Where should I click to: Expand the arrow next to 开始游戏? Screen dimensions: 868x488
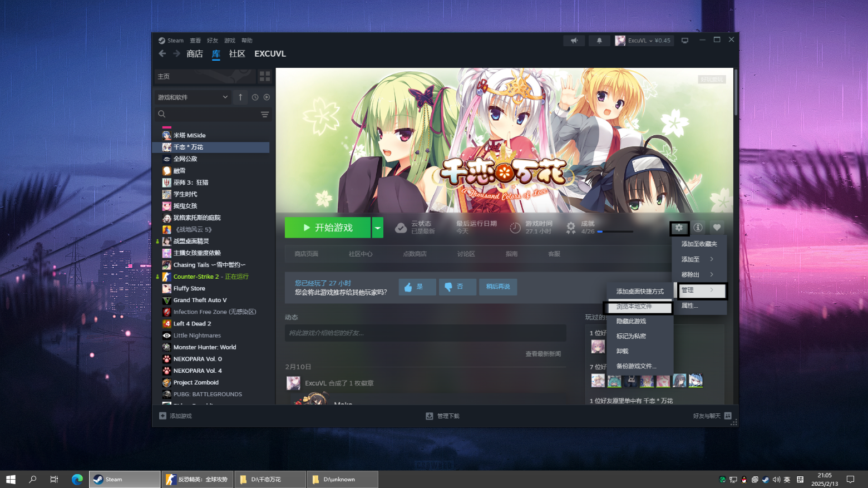(377, 228)
